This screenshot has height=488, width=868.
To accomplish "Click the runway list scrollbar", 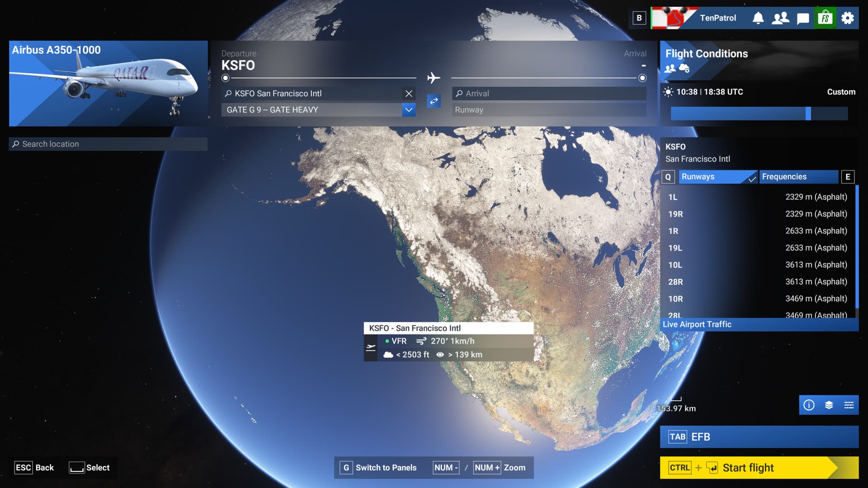I will pyautogui.click(x=857, y=246).
